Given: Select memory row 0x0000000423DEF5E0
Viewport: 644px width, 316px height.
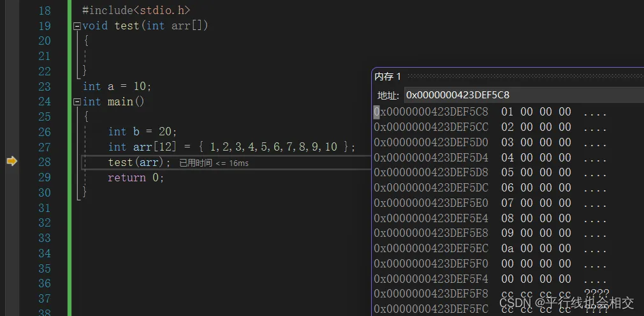Looking at the screenshot, I should click(490, 203).
